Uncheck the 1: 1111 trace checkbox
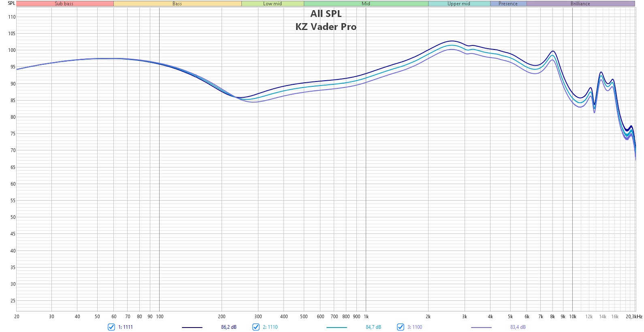This screenshot has height=332, width=644. click(x=111, y=327)
